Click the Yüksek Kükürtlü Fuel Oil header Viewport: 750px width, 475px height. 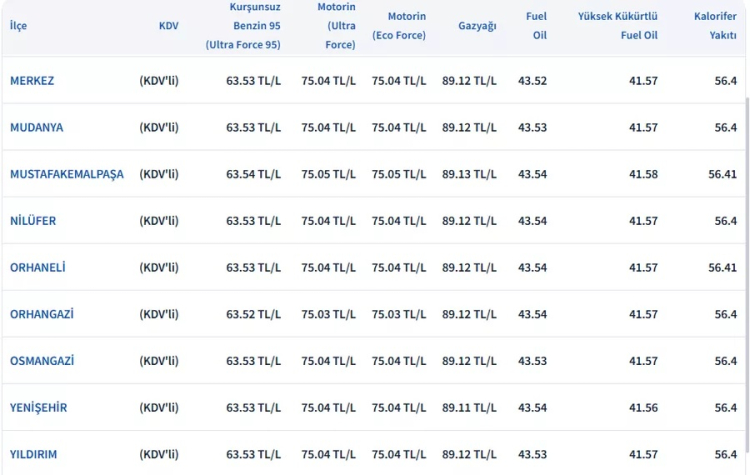click(617, 26)
